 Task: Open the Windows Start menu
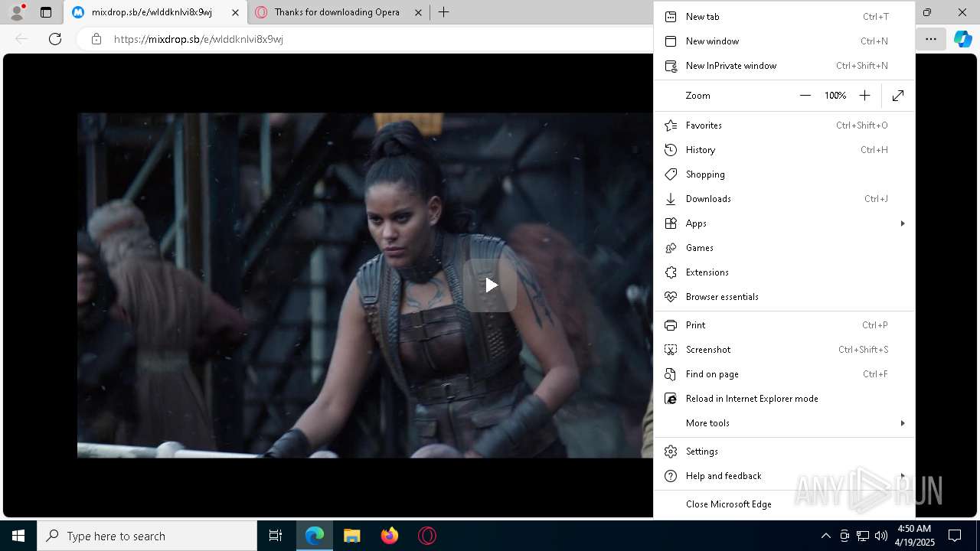[x=18, y=536]
